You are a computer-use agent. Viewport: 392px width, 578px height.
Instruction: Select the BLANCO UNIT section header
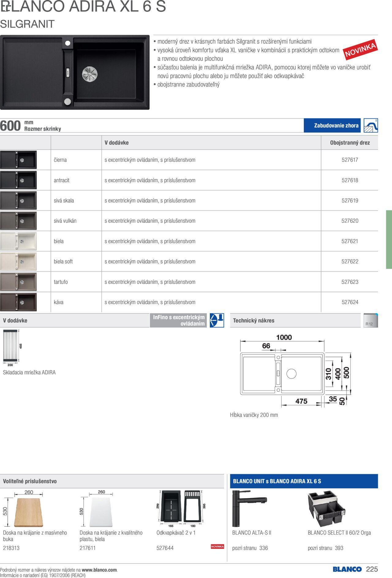tap(277, 481)
